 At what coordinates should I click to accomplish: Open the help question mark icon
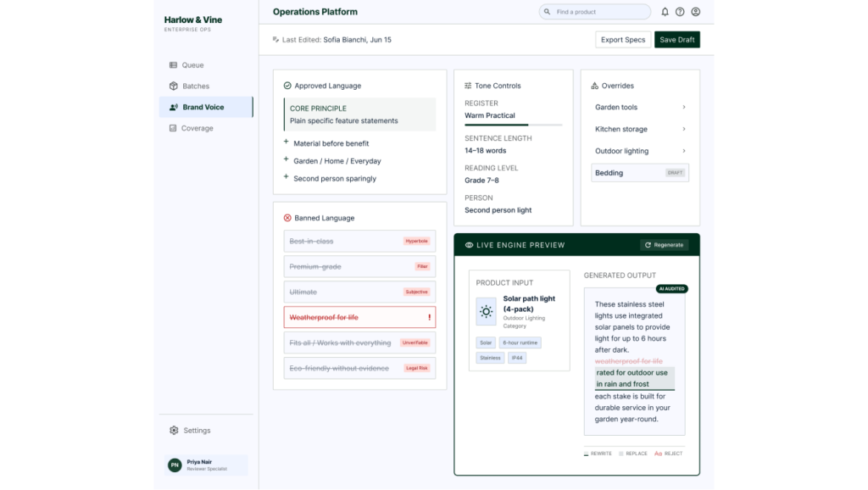[x=680, y=12]
